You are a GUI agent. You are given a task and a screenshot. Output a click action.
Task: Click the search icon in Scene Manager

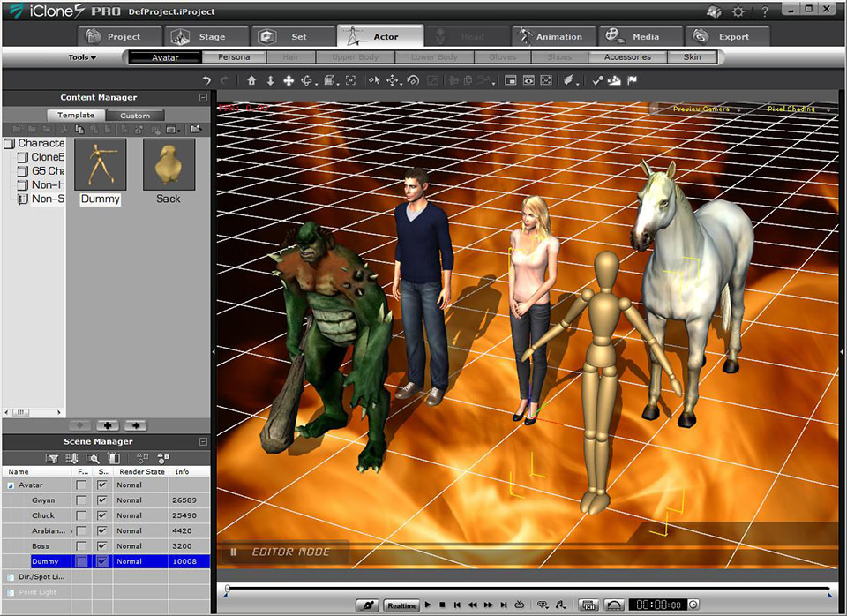93,458
